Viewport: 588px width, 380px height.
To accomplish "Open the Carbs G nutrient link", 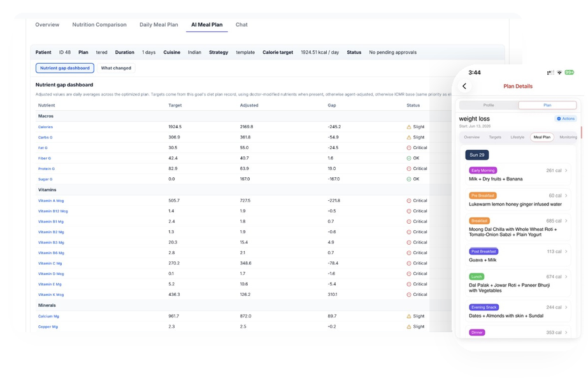I will (x=45, y=138).
